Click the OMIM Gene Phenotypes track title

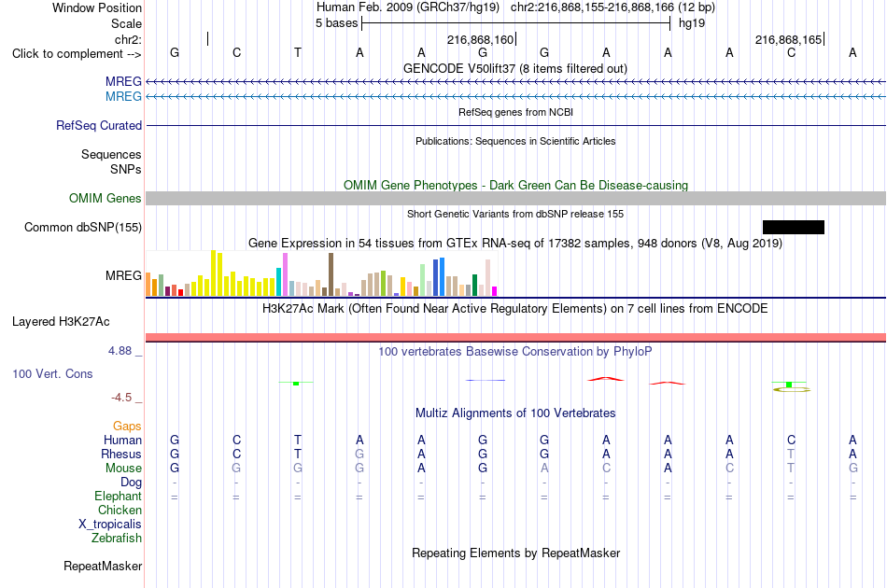[x=516, y=186]
